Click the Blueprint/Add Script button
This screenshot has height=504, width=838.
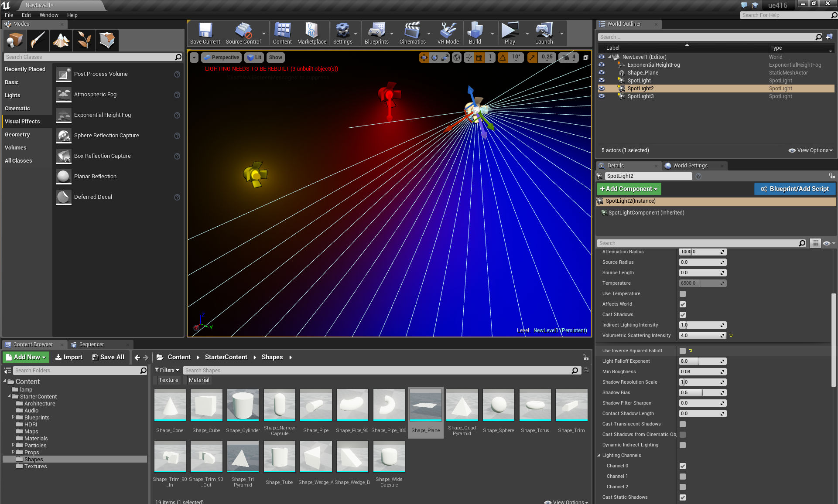[x=794, y=189]
